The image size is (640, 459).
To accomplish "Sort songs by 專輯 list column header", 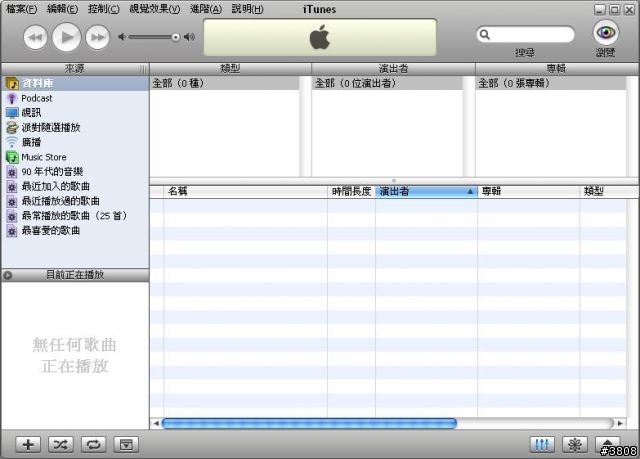I will tap(529, 191).
